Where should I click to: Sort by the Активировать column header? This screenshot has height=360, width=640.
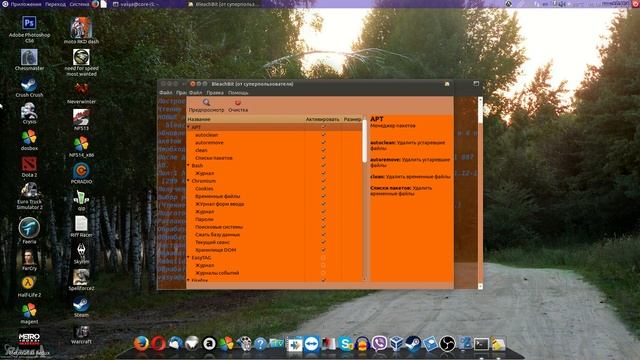click(x=322, y=119)
